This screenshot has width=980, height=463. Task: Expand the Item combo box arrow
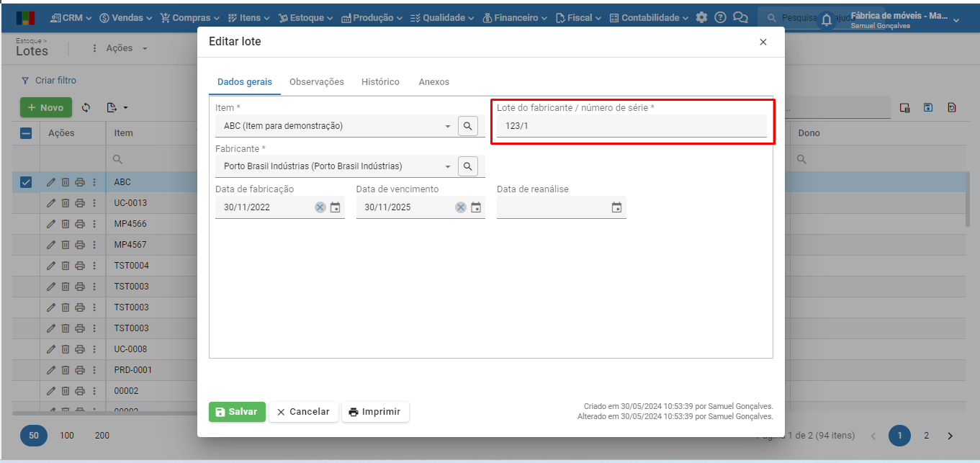(x=448, y=126)
